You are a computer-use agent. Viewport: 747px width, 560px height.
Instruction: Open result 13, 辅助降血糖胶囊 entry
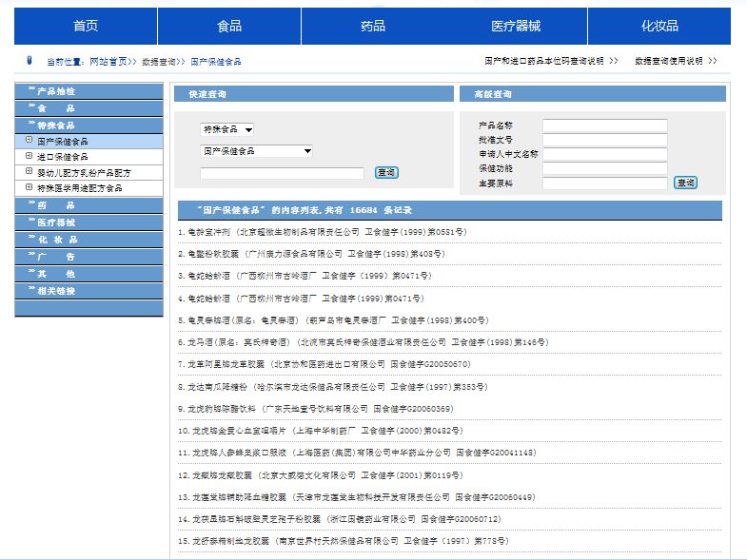point(357,497)
